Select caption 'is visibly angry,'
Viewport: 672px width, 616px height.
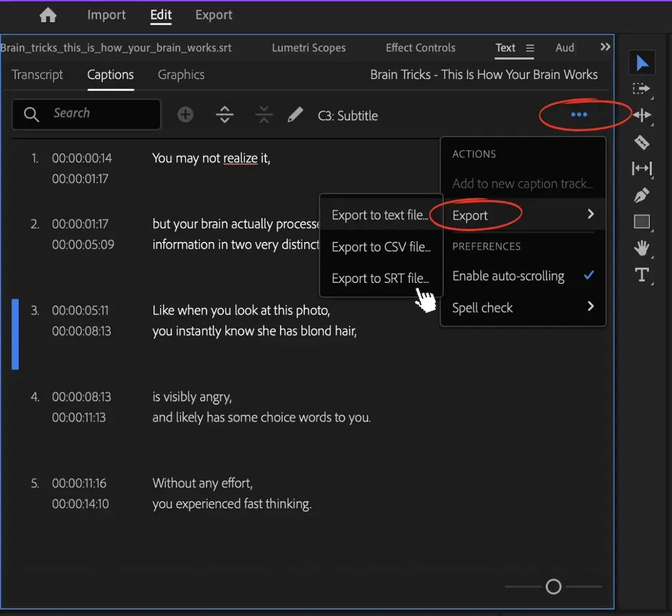coord(192,396)
